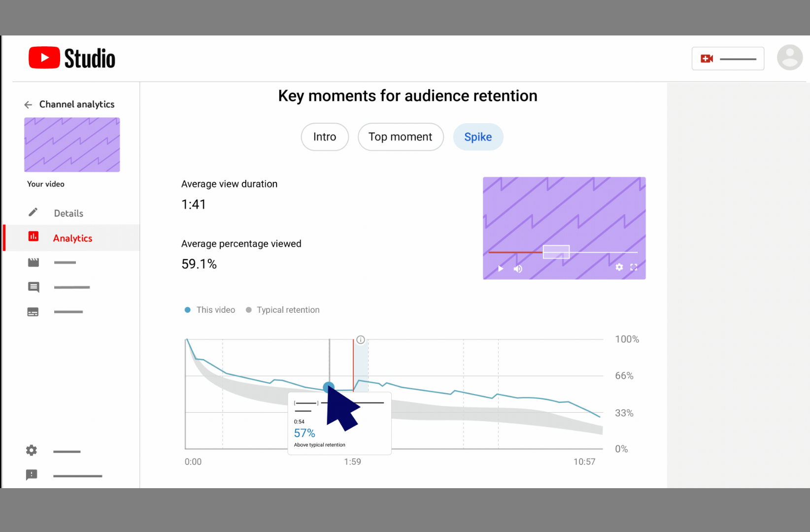810x532 pixels.
Task: Click the YouTube Studio logo
Action: (72, 58)
